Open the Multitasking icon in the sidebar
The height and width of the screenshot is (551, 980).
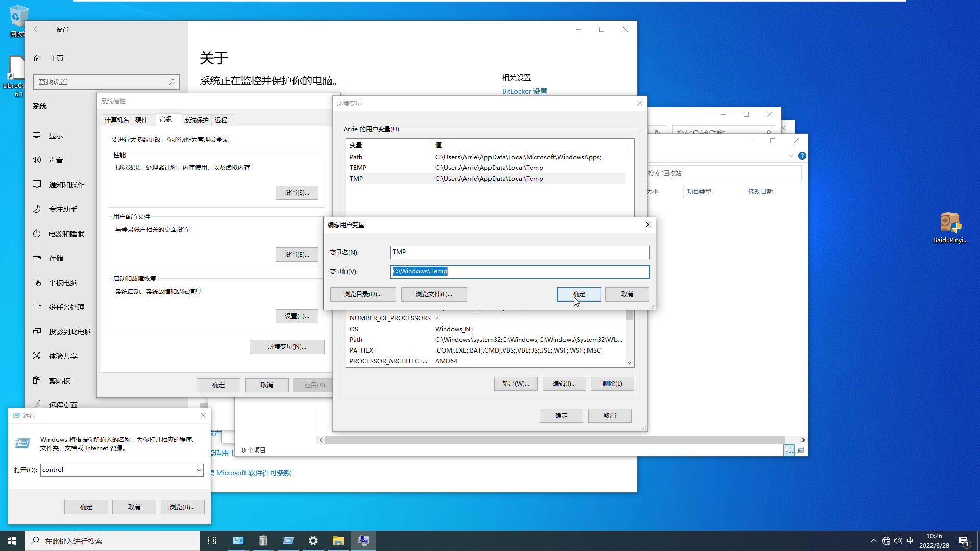click(37, 307)
